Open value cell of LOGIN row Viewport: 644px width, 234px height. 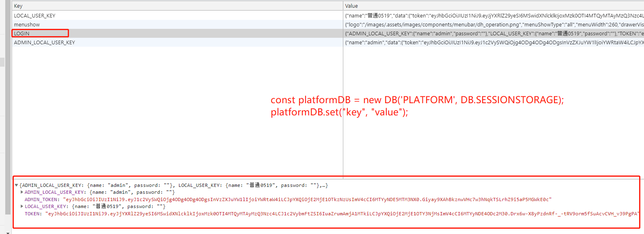493,33
